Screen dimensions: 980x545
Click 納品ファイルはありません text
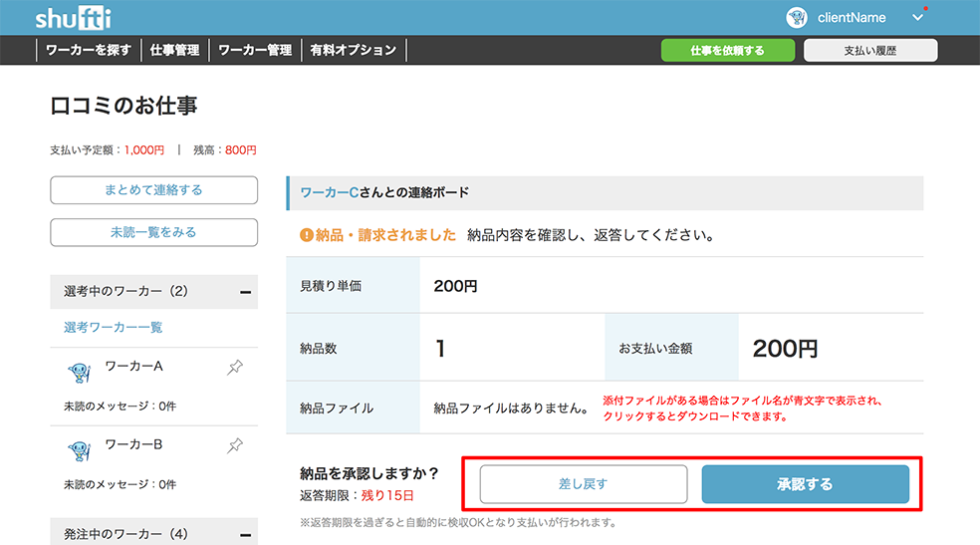click(511, 409)
